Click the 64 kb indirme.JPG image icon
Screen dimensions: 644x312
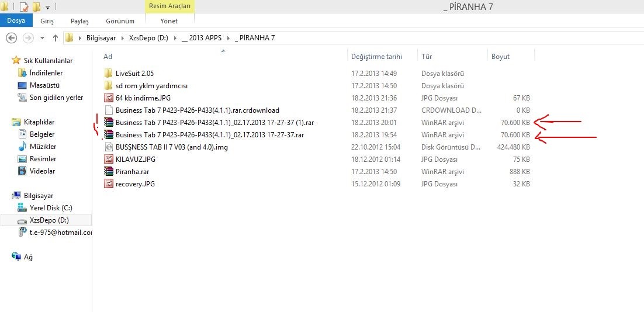(x=109, y=98)
